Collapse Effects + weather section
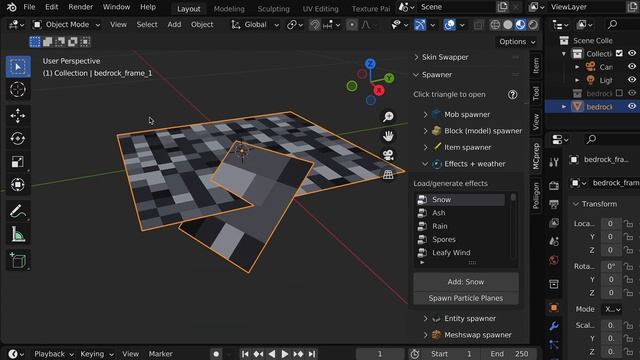 point(425,164)
